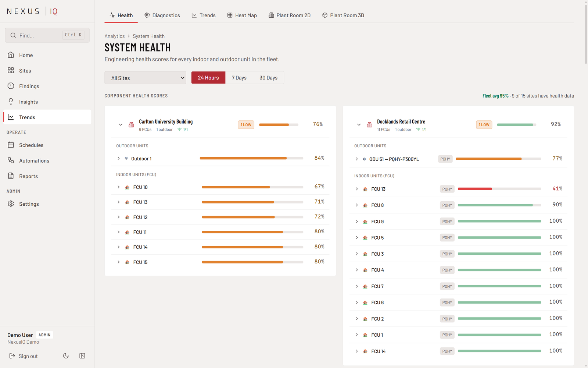Image resolution: width=588 pixels, height=368 pixels.
Task: Open Automations icon in sidebar
Action: [x=11, y=160]
